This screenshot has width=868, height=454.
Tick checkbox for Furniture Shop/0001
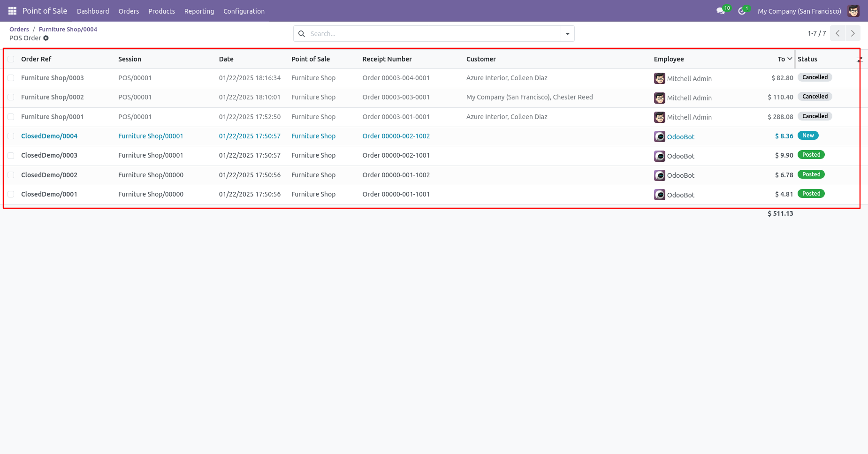click(11, 117)
